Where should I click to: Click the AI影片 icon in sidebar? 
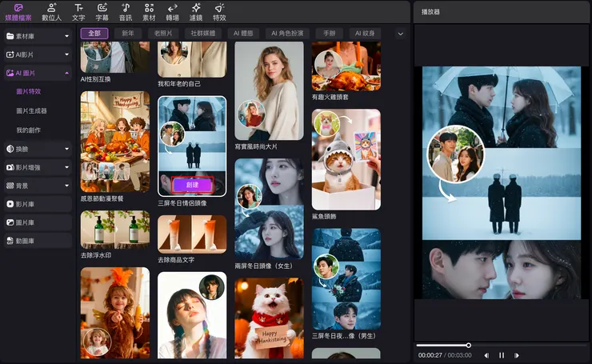click(x=10, y=54)
